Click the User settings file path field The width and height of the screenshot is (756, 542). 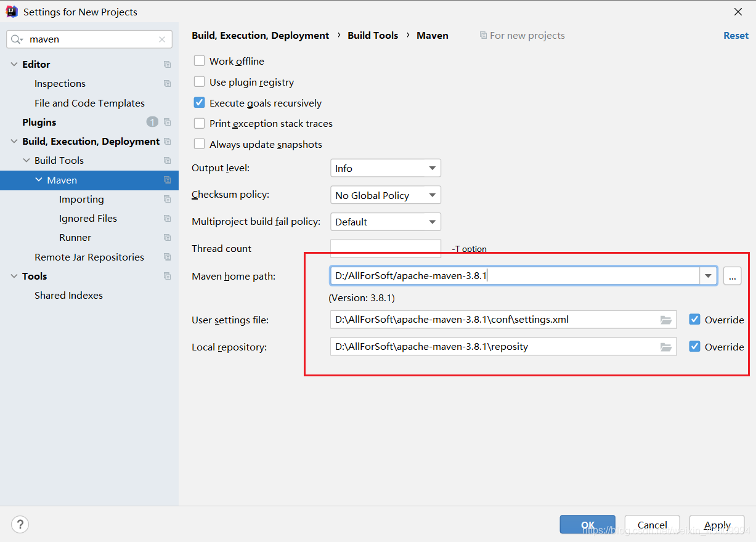point(495,320)
